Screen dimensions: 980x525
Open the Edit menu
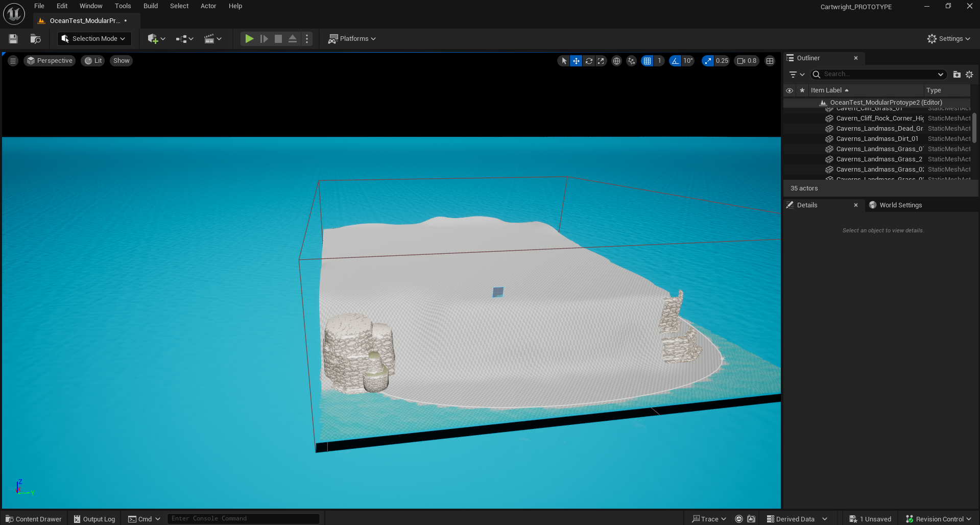pos(62,6)
